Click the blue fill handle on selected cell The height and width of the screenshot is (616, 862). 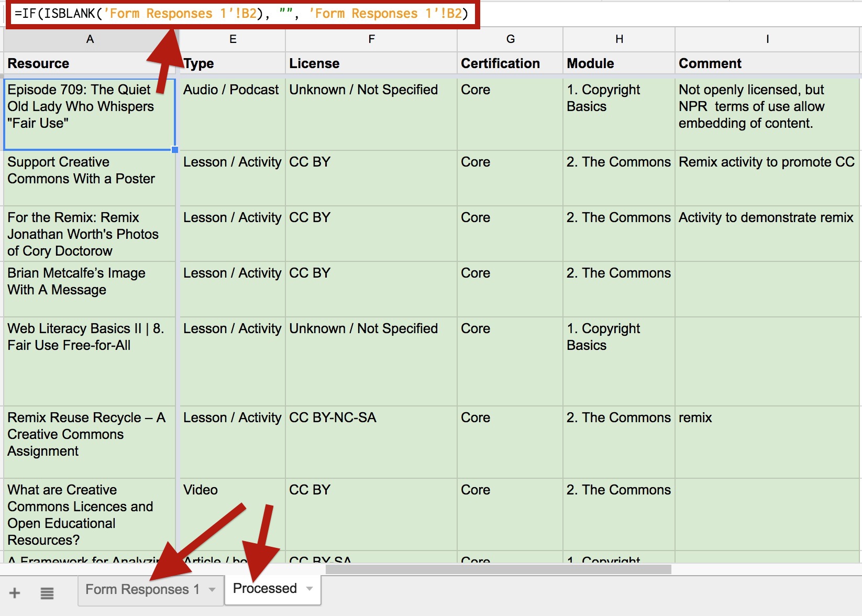pyautogui.click(x=175, y=150)
